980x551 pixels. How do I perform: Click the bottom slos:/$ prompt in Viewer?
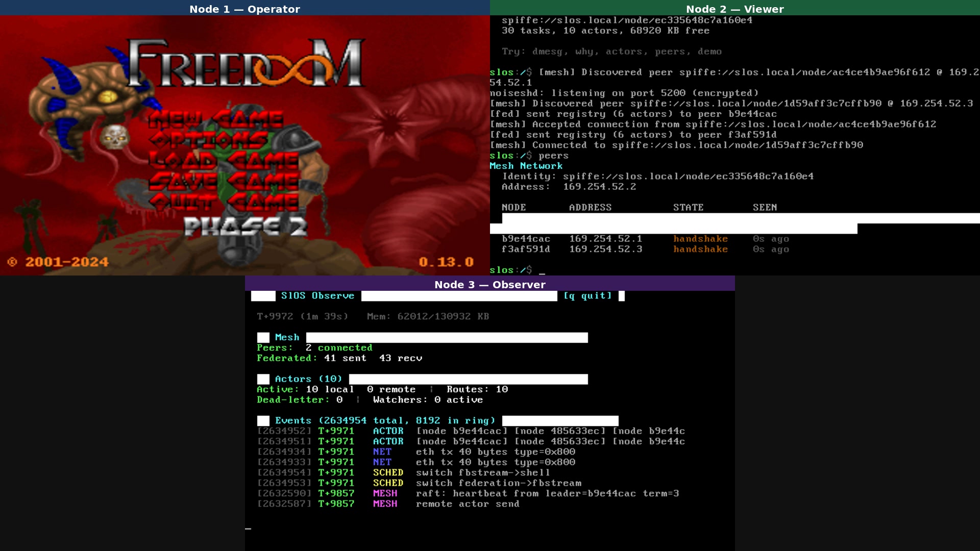coord(510,270)
